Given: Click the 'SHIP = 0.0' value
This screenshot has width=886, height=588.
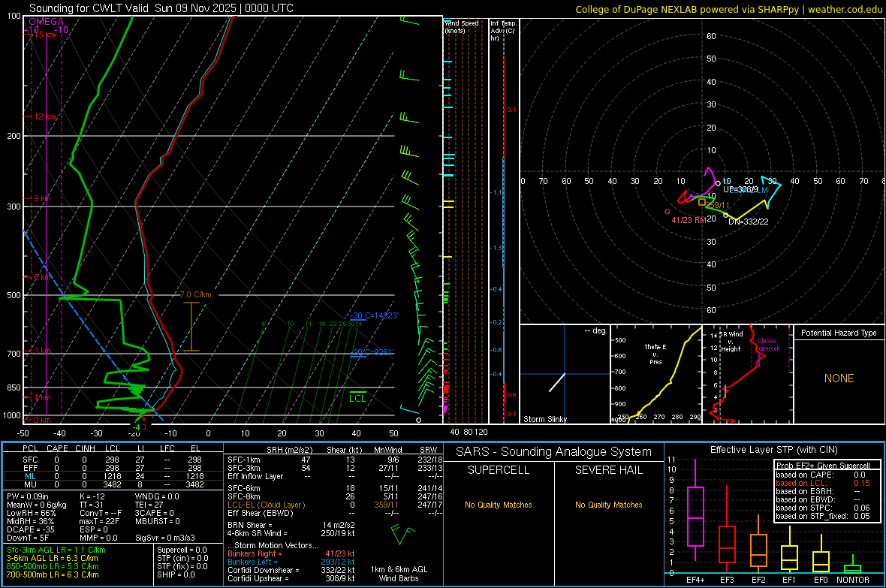Looking at the screenshot, I should tap(176, 574).
